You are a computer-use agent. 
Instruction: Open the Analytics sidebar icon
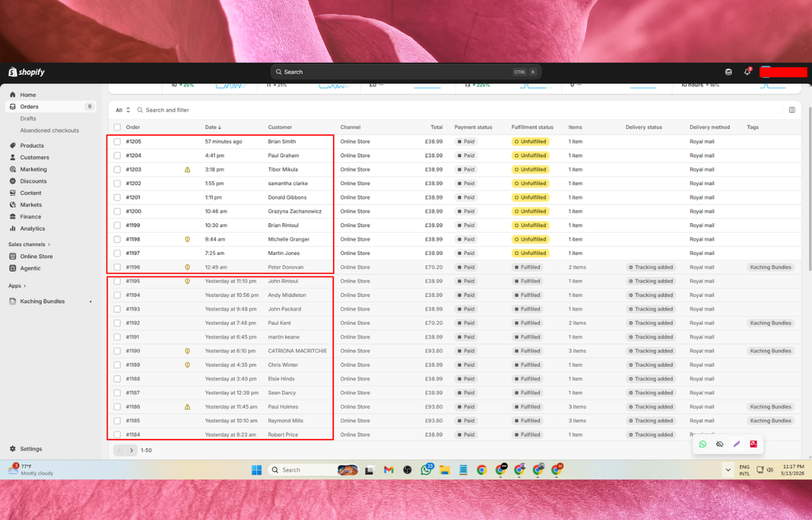13,229
